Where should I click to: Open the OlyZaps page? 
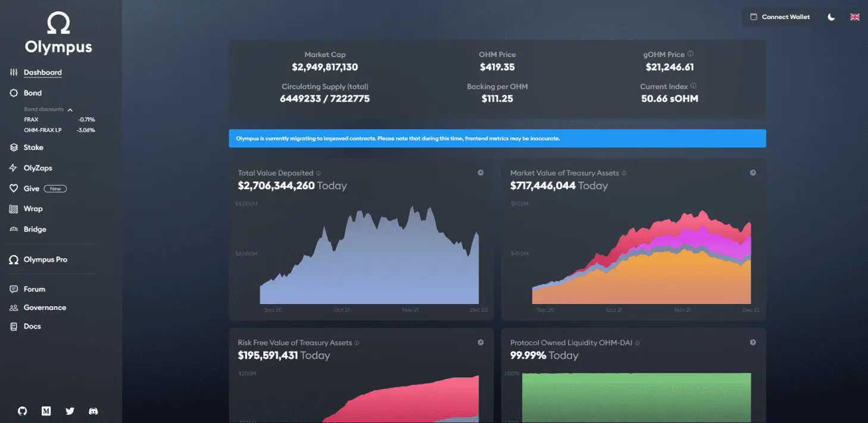pos(38,168)
